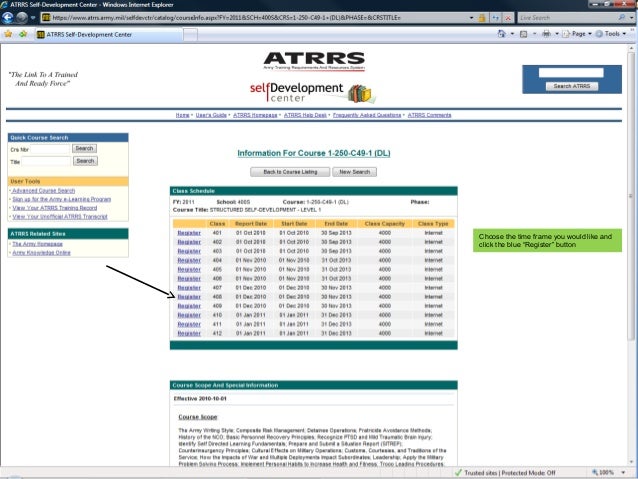Click the Search ATRRS button
This screenshot has width=638, height=479.
tap(572, 86)
